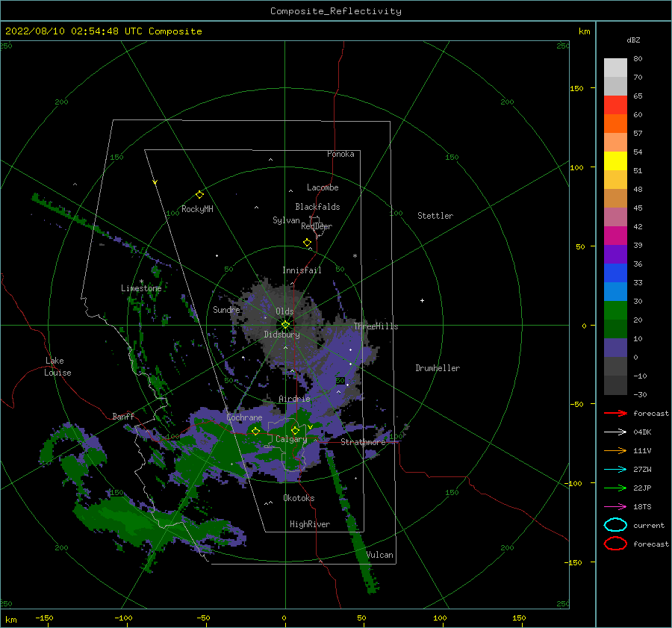Image resolution: width=672 pixels, height=628 pixels.
Task: Click the Didsbury town label
Action: click(x=281, y=335)
